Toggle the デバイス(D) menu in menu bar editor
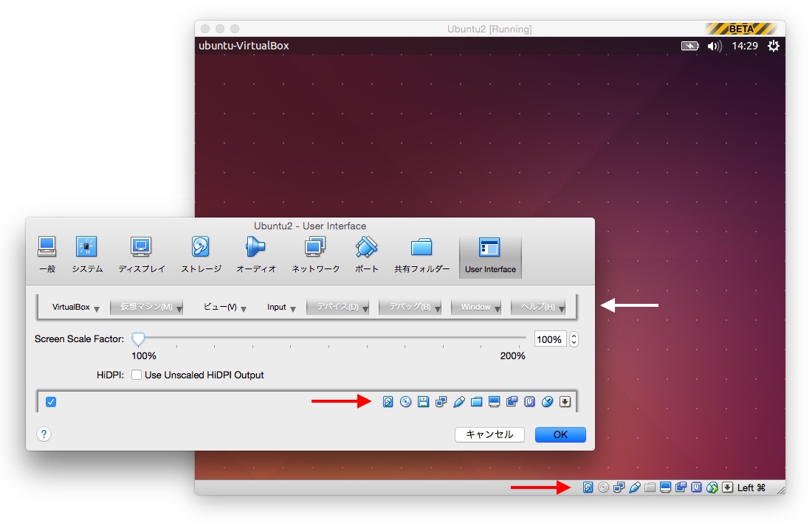 337,307
